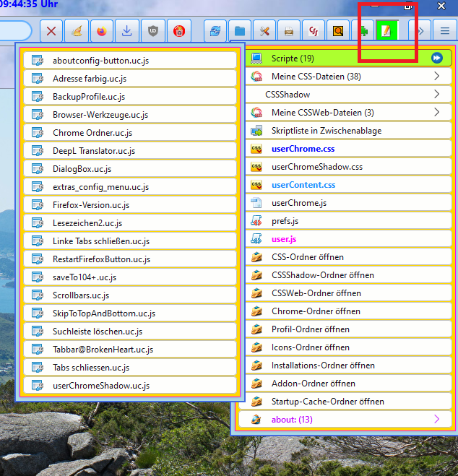Image resolution: width=458 pixels, height=476 pixels.
Task: Open the DeepL Translator.uc.js script
Action: coord(94,151)
